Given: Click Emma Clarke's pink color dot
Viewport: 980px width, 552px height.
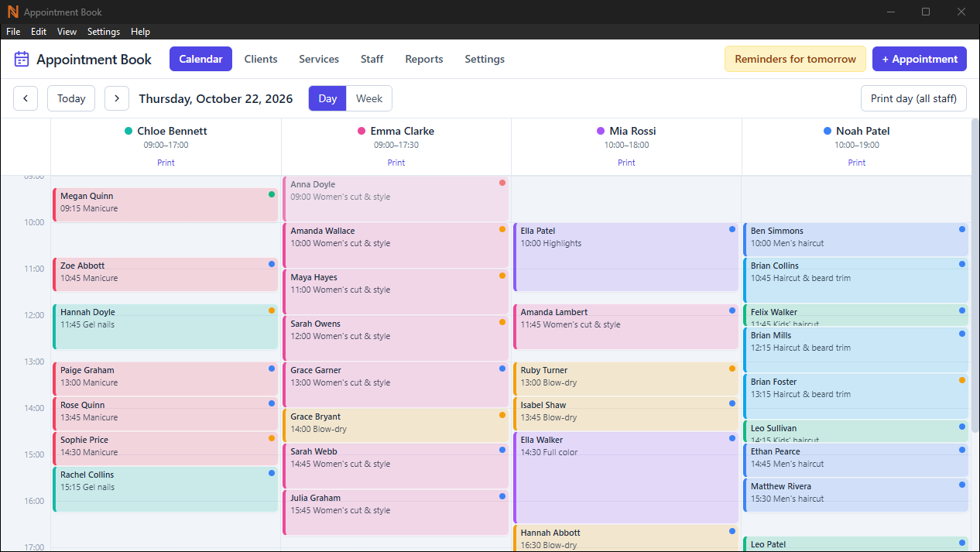Looking at the screenshot, I should click(x=362, y=131).
